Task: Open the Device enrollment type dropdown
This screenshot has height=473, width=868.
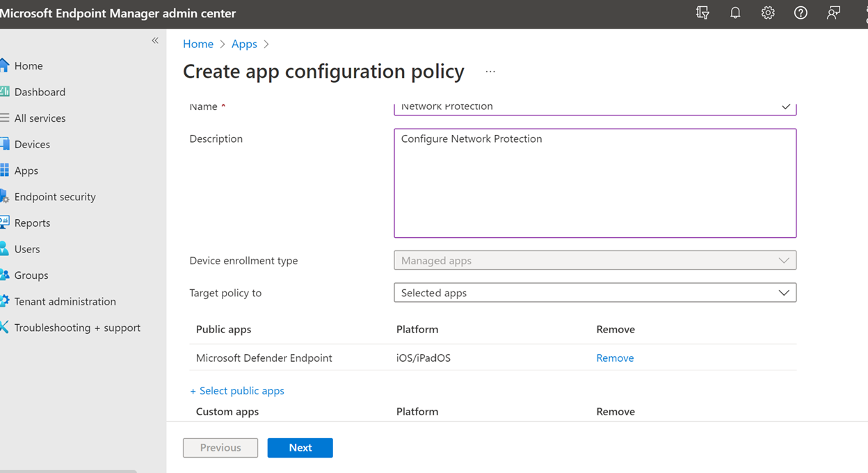Action: coord(595,261)
